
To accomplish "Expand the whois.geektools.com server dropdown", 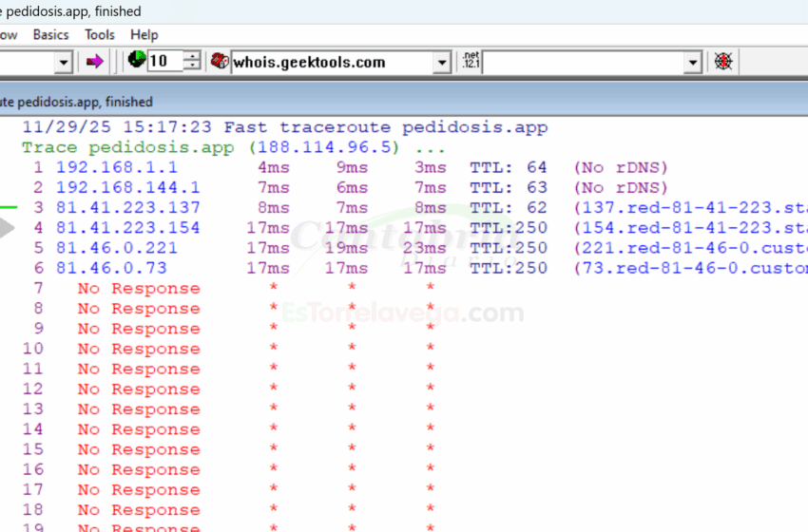I will (x=442, y=63).
